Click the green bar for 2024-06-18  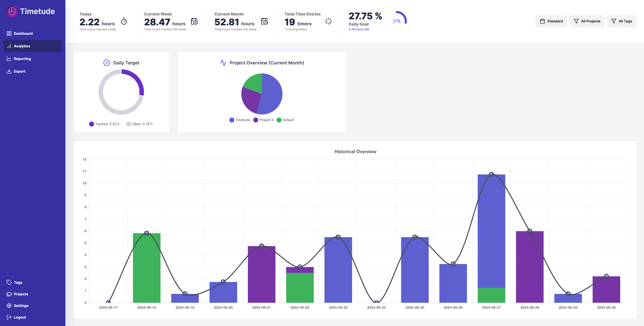147,268
